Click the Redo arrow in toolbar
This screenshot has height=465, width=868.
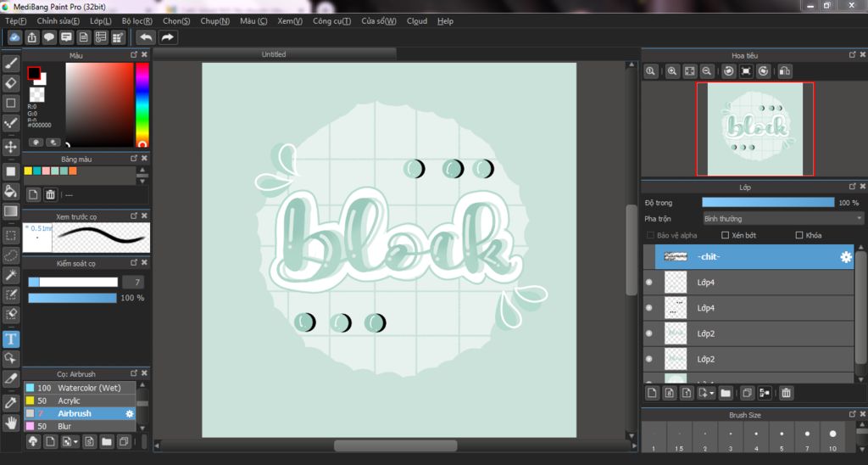tap(167, 37)
